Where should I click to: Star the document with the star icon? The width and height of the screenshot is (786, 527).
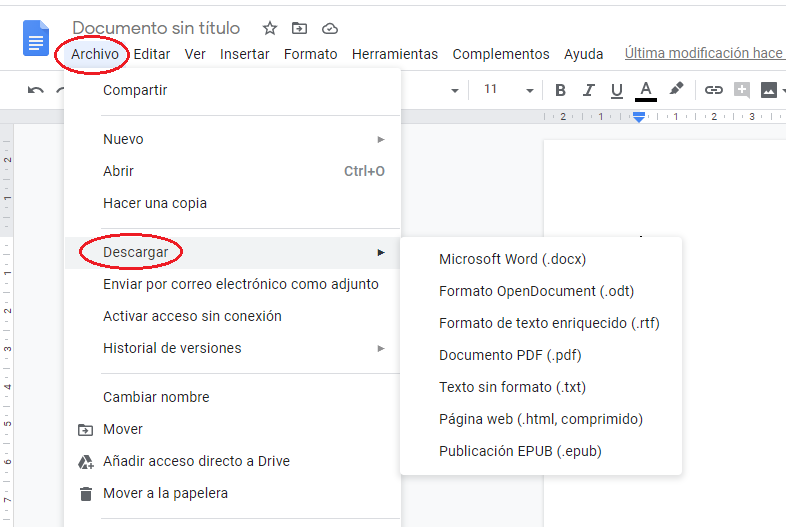pos(270,28)
